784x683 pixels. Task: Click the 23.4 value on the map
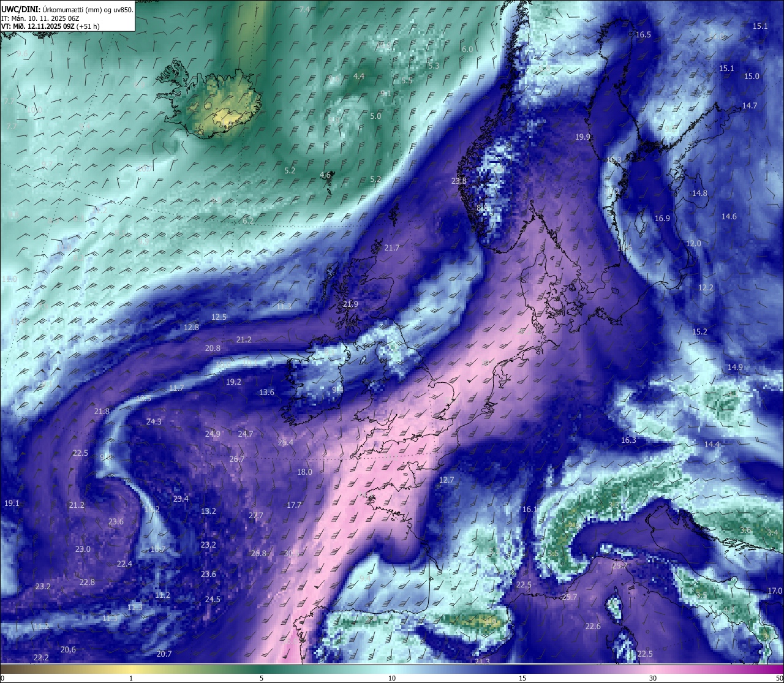pos(181,499)
